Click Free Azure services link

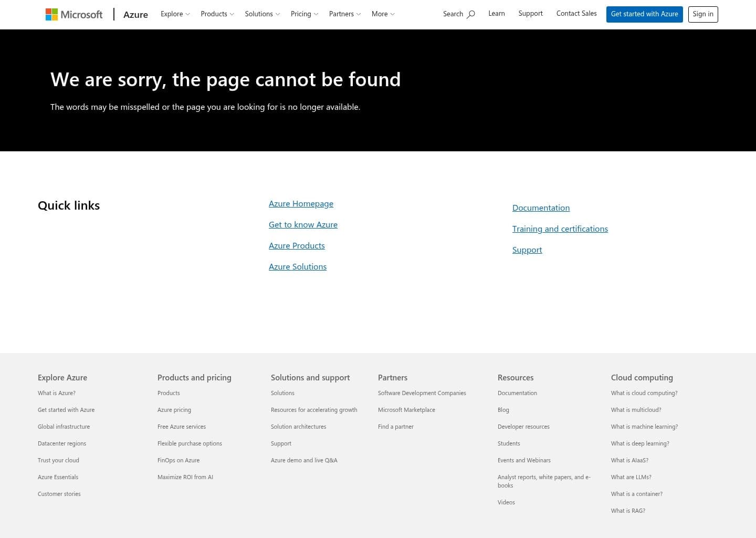(182, 427)
